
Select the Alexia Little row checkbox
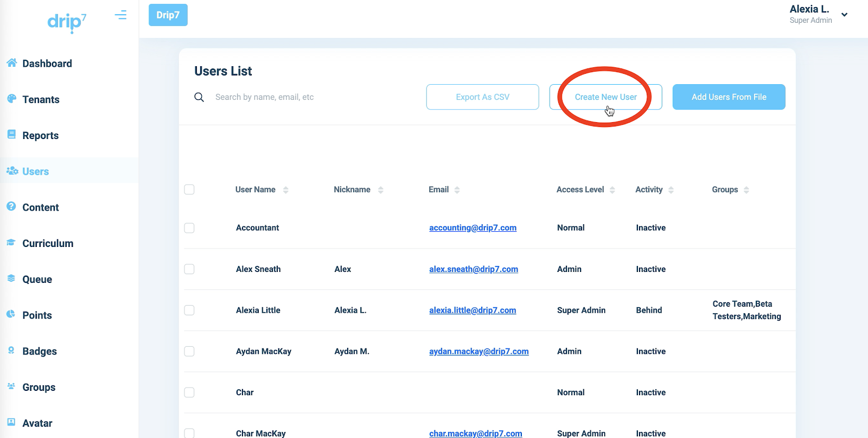(x=189, y=310)
